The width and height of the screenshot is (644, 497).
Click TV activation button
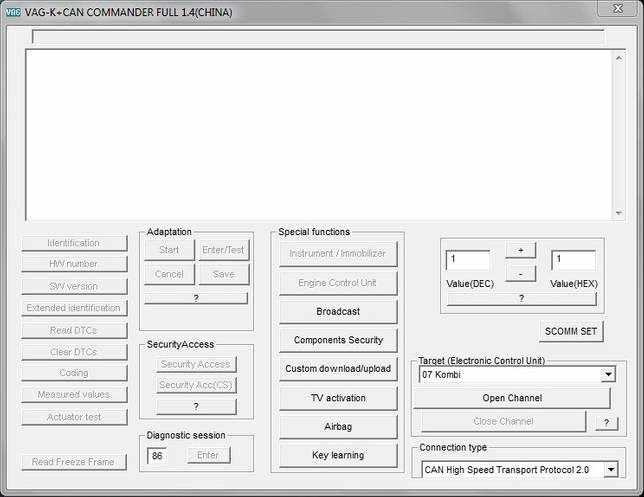(x=338, y=398)
